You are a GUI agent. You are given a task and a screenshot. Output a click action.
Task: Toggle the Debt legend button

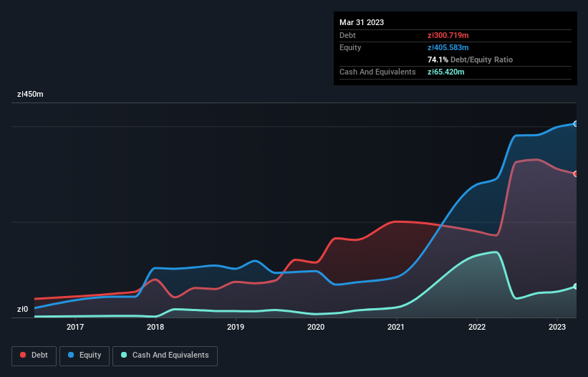[34, 355]
